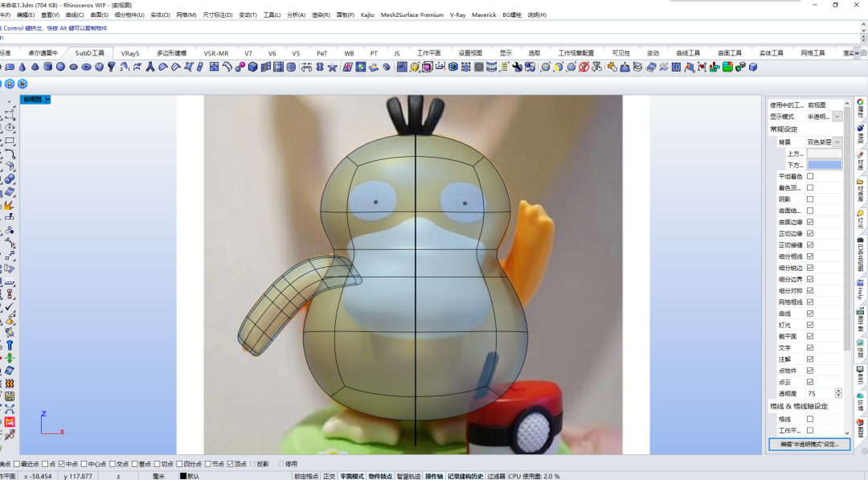Click the wrench repair tool icon
Screen dimensions: 868x480
pos(517,67)
